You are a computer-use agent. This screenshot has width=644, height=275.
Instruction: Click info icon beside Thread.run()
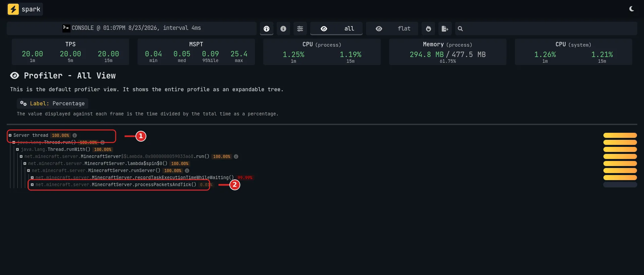(x=103, y=143)
